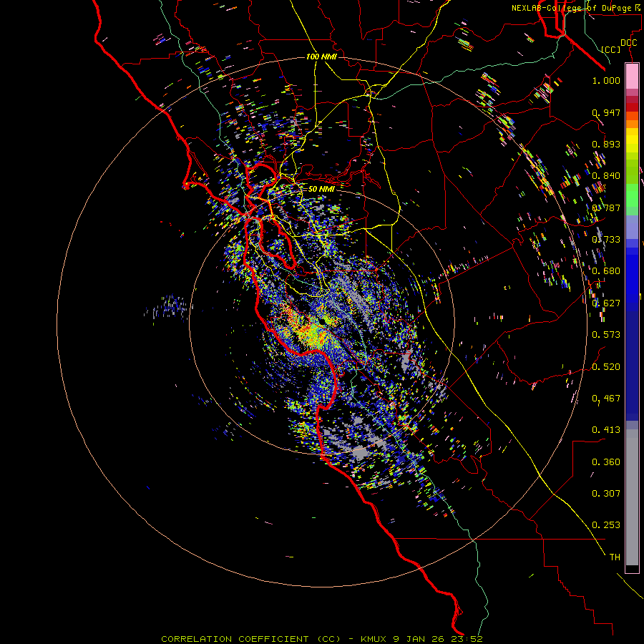This screenshot has height=644, width=644.
Task: Click the 23:52 timestamp in the caption
Action: click(x=466, y=639)
